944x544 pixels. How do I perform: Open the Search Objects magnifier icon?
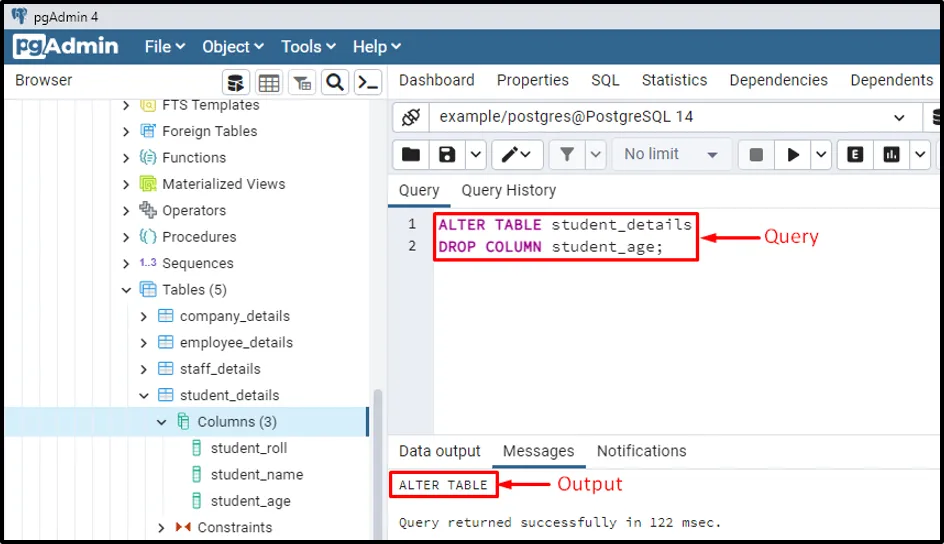click(x=335, y=81)
